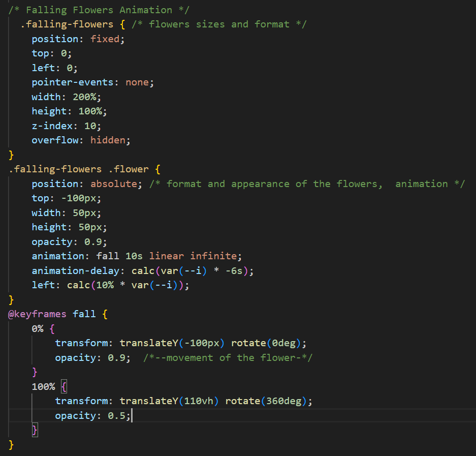This screenshot has height=456, width=476.
Task: Click the "absolute" position value
Action: [114, 184]
